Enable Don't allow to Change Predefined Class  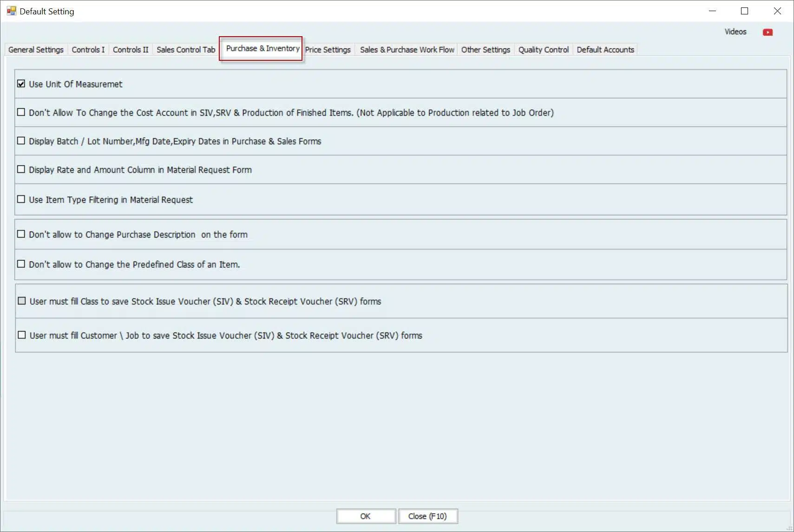coord(21,264)
